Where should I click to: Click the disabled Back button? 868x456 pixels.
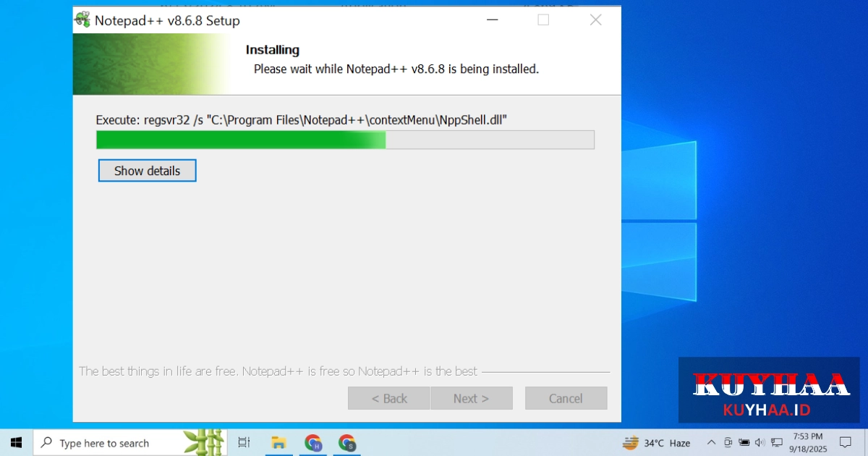point(389,398)
